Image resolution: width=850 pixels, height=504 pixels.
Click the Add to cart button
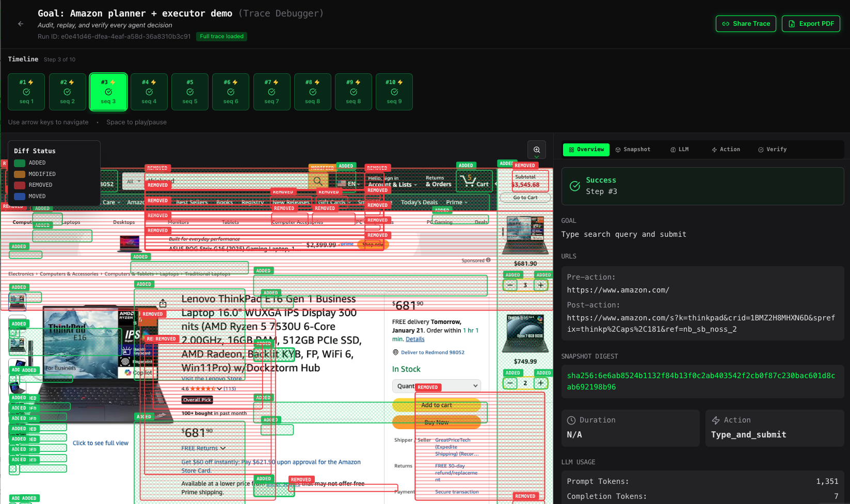pyautogui.click(x=437, y=405)
